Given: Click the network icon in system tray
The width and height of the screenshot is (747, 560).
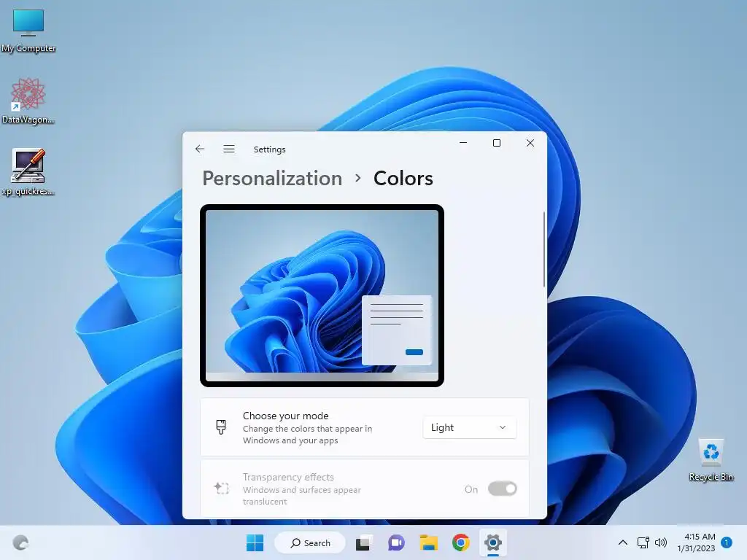Looking at the screenshot, I should [643, 542].
